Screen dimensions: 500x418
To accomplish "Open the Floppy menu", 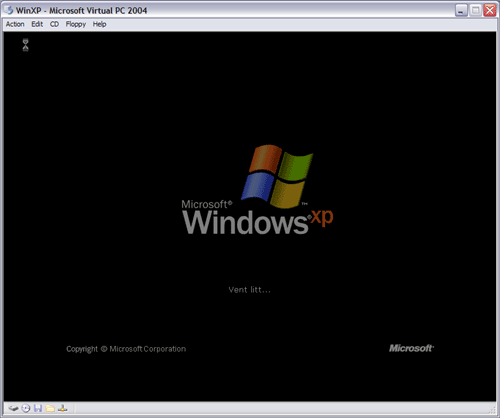I will click(x=76, y=24).
